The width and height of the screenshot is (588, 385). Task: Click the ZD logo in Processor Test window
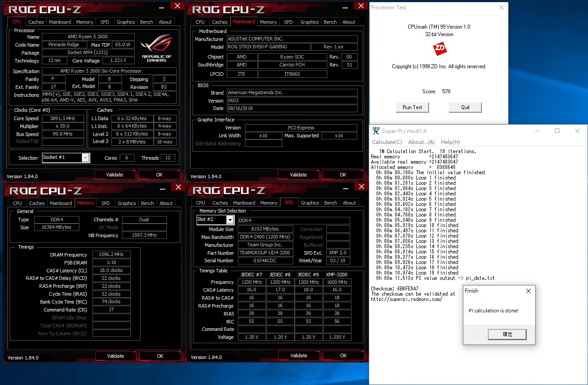439,48
